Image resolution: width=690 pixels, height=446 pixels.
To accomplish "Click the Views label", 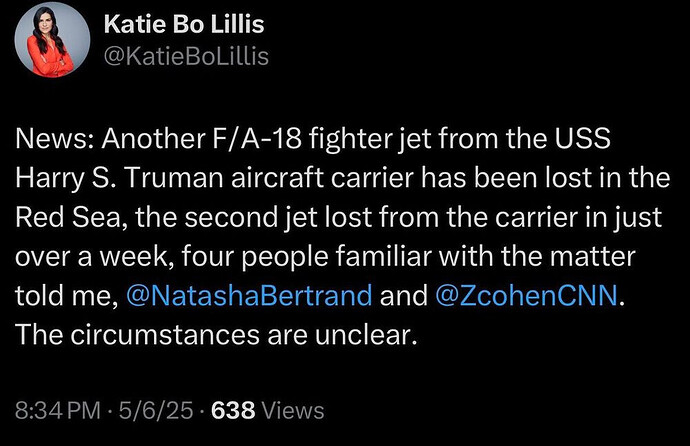I will point(293,410).
